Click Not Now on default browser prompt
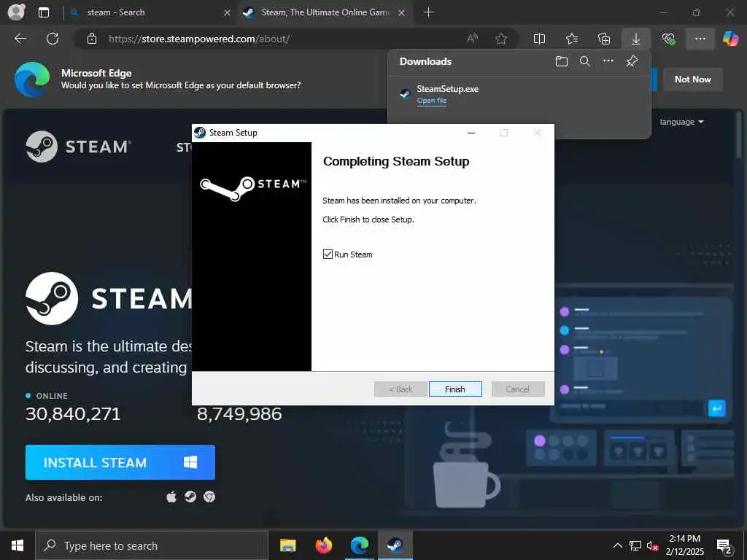 coord(693,79)
